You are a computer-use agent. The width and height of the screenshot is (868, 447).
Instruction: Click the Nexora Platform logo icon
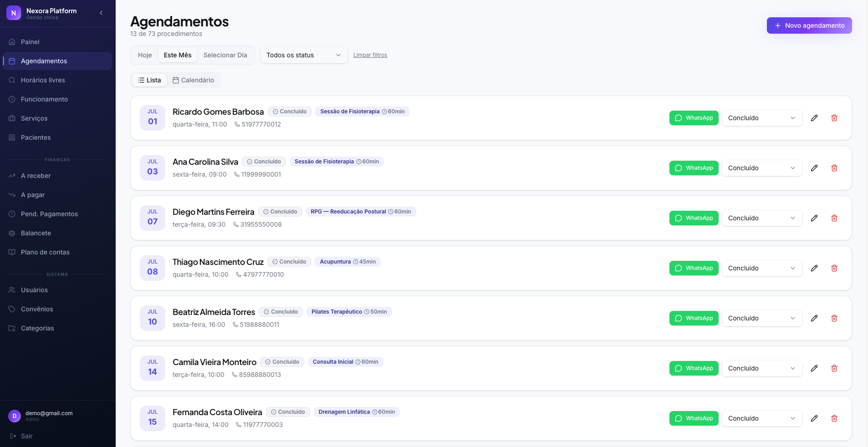tap(14, 13)
